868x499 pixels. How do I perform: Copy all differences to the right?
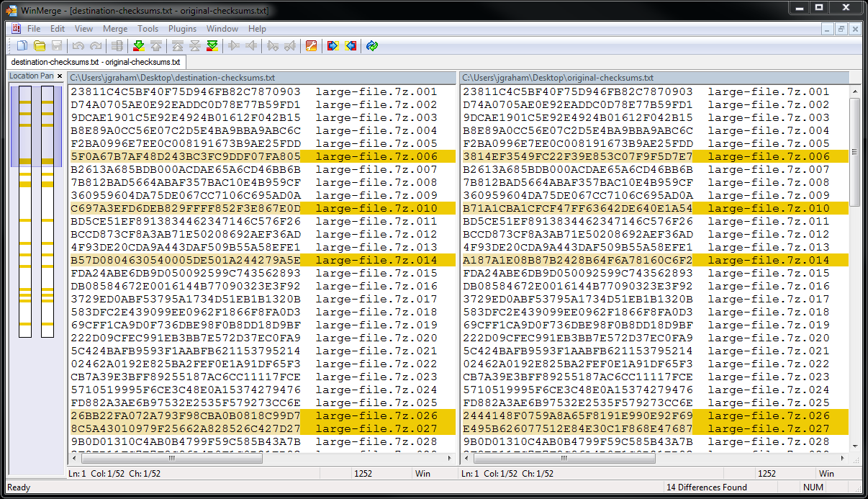click(333, 46)
